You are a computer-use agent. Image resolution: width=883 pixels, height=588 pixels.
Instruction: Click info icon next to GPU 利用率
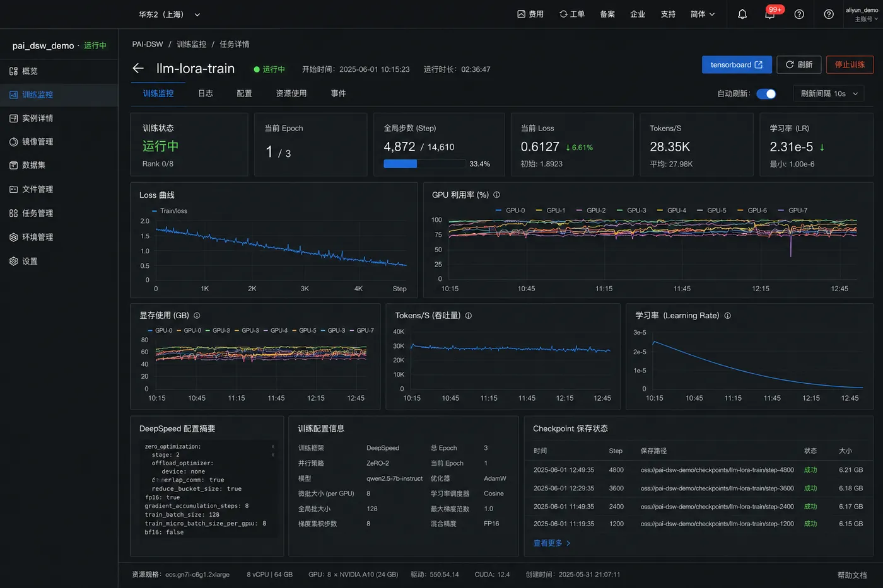pos(496,195)
